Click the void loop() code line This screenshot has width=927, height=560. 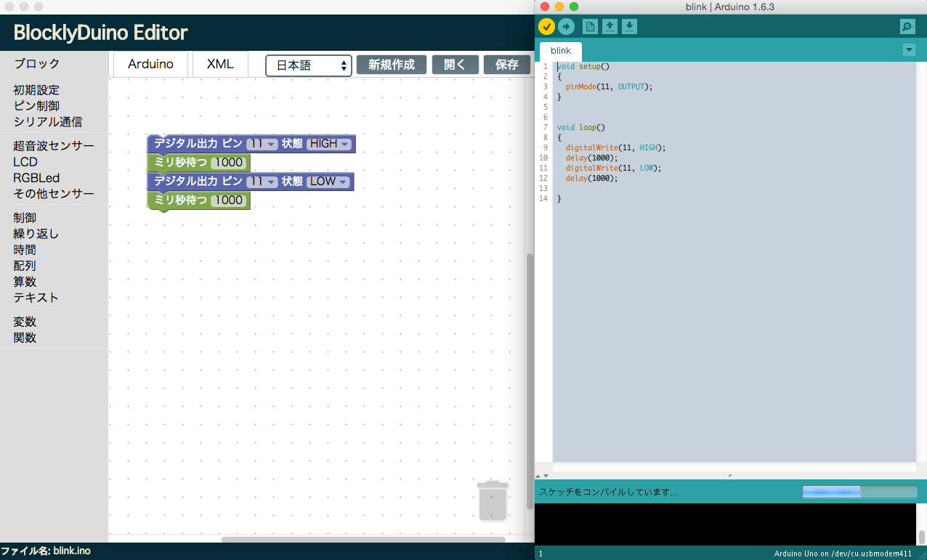581,127
